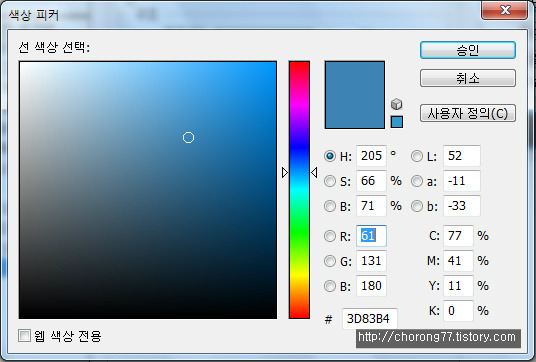The height and width of the screenshot is (362, 536).
Task: Click the new color preview swatch
Action: coord(354,95)
